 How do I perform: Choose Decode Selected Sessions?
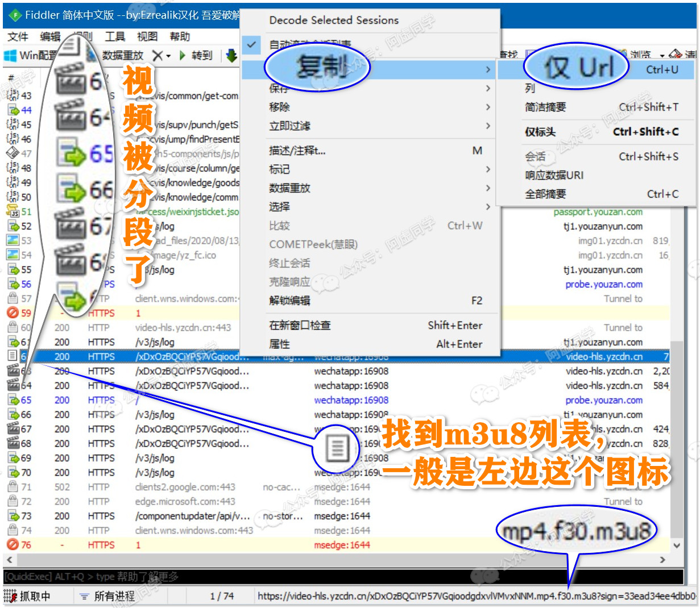334,20
